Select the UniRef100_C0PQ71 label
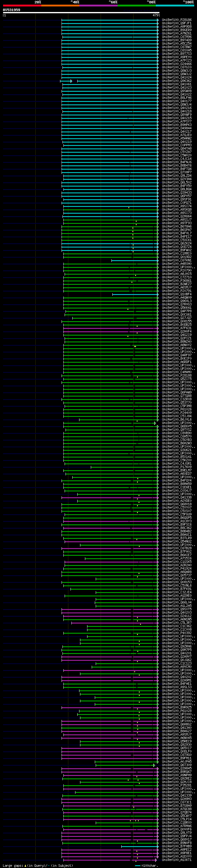 176,203
